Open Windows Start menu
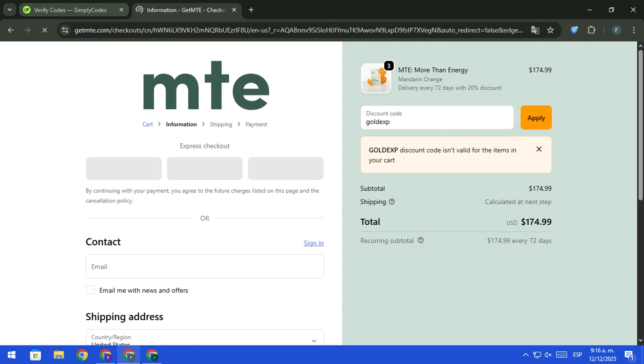Image resolution: width=644 pixels, height=364 pixels. click(12, 355)
